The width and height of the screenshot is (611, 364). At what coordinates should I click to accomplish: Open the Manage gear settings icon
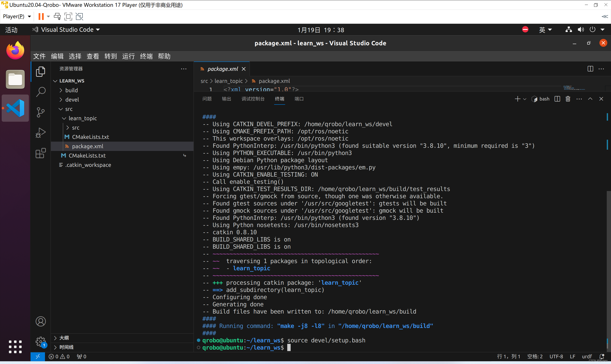[x=41, y=342]
